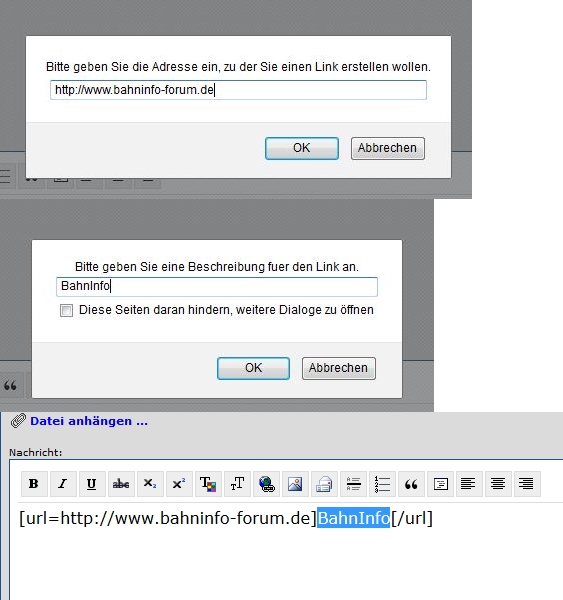Insert a bulleted list
The image size is (563, 600).
point(353,484)
